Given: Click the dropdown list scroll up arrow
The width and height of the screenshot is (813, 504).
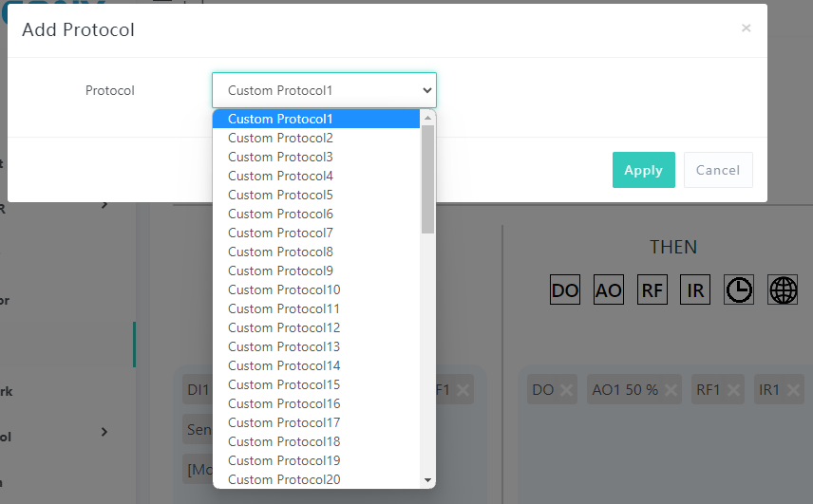Looking at the screenshot, I should coord(427,118).
